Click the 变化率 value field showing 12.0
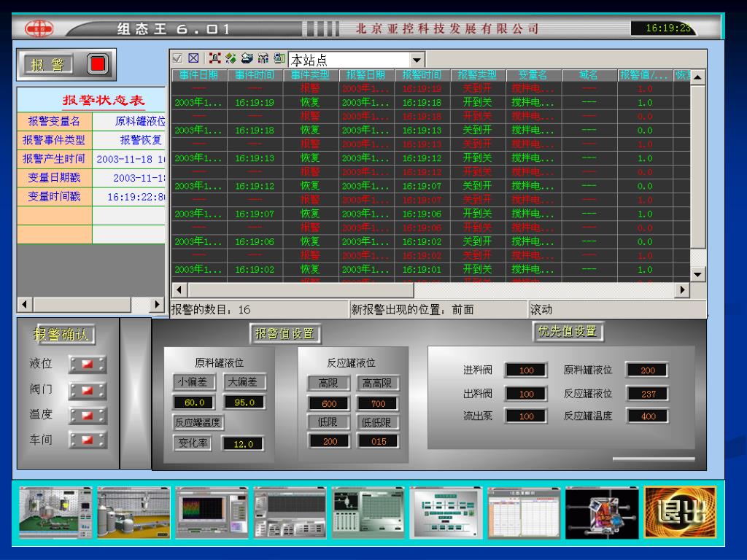747x560 pixels. 243,444
